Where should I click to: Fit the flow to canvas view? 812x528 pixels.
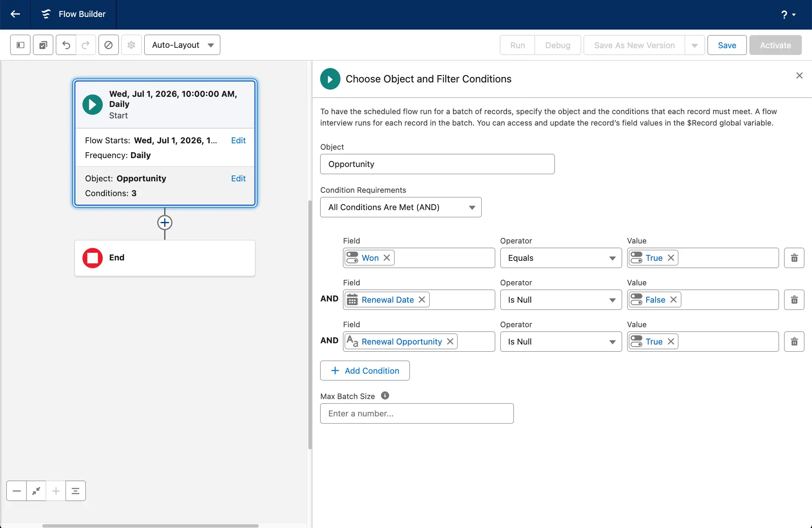pos(36,491)
